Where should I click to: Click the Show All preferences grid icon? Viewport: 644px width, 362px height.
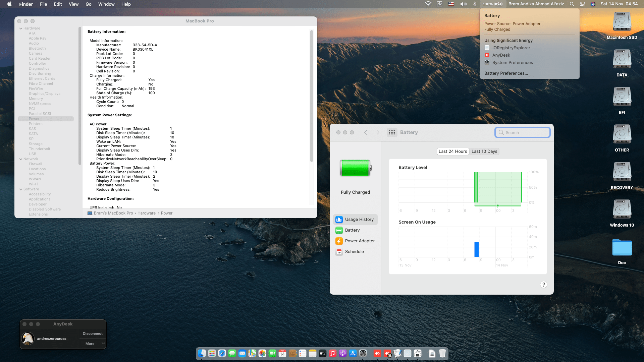[392, 132]
